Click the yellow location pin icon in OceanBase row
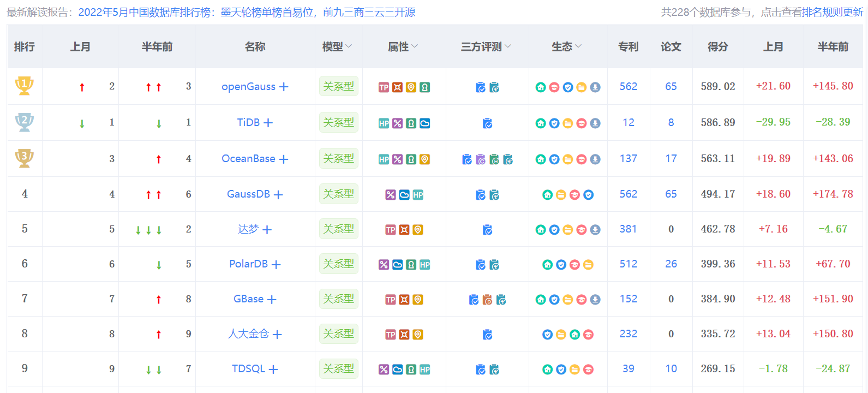This screenshot has width=868, height=393. pos(425,159)
